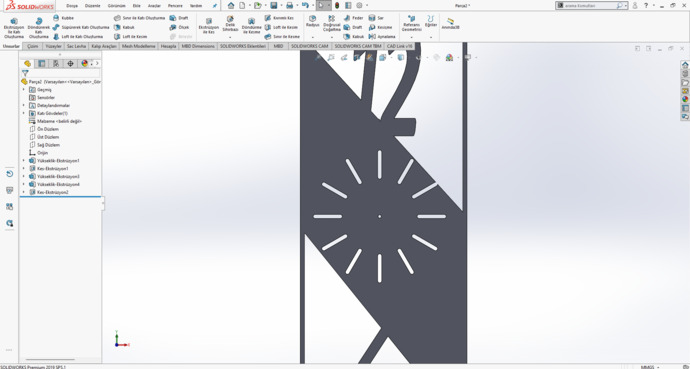Click the Print icon
Screen dimensions: 690x369
pyautogui.click(x=289, y=5)
